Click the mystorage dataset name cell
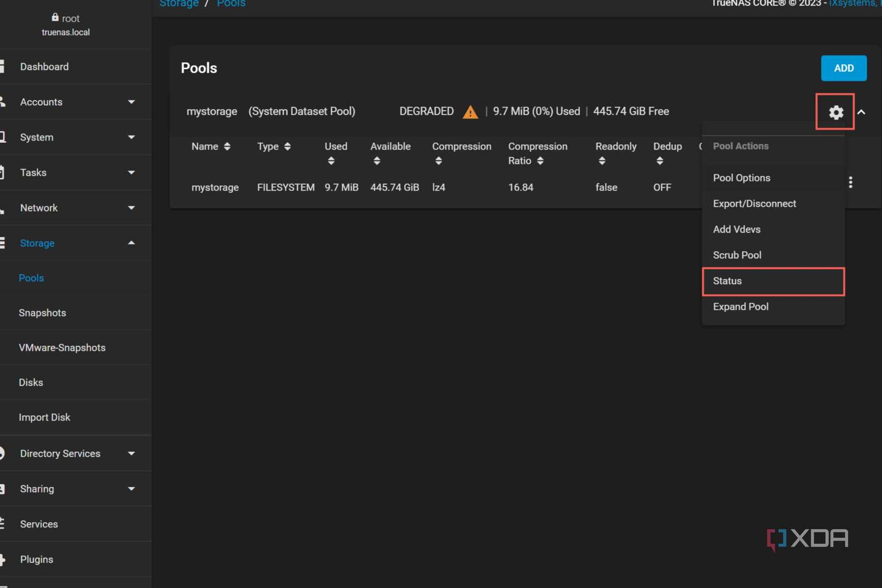Image resolution: width=882 pixels, height=588 pixels. [x=215, y=188]
